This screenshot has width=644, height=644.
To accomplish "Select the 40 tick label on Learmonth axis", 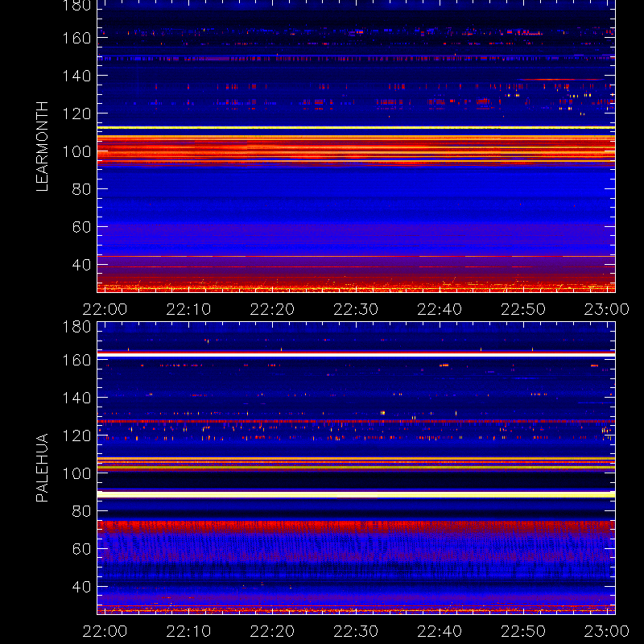I will click(81, 265).
